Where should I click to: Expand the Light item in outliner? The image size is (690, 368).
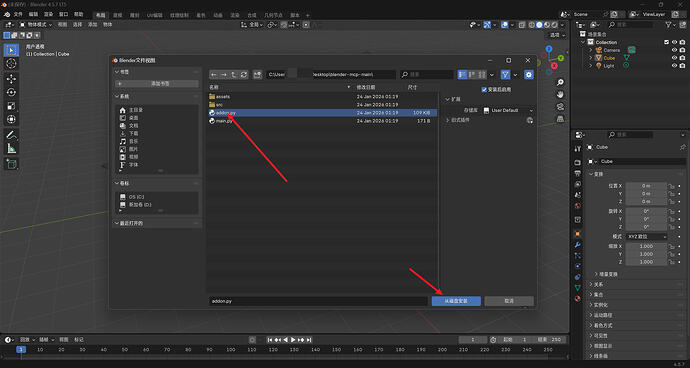(x=591, y=66)
